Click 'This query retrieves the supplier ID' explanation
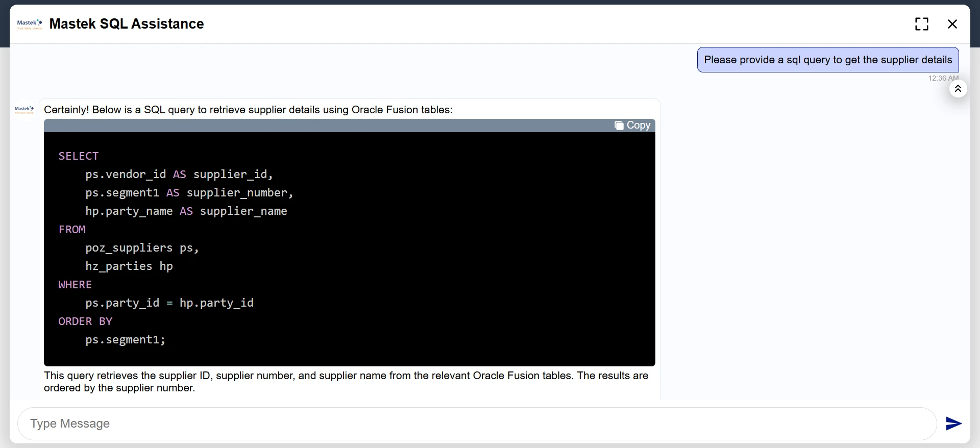 click(x=346, y=382)
